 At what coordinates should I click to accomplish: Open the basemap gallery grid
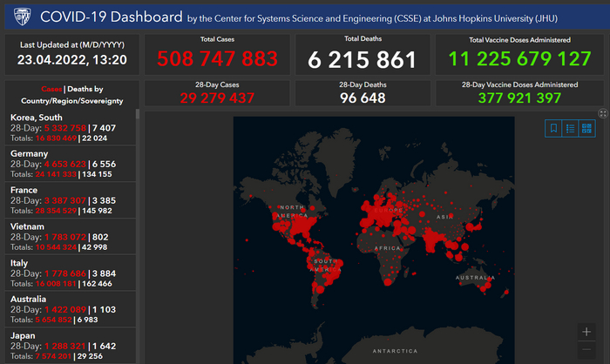tap(586, 128)
